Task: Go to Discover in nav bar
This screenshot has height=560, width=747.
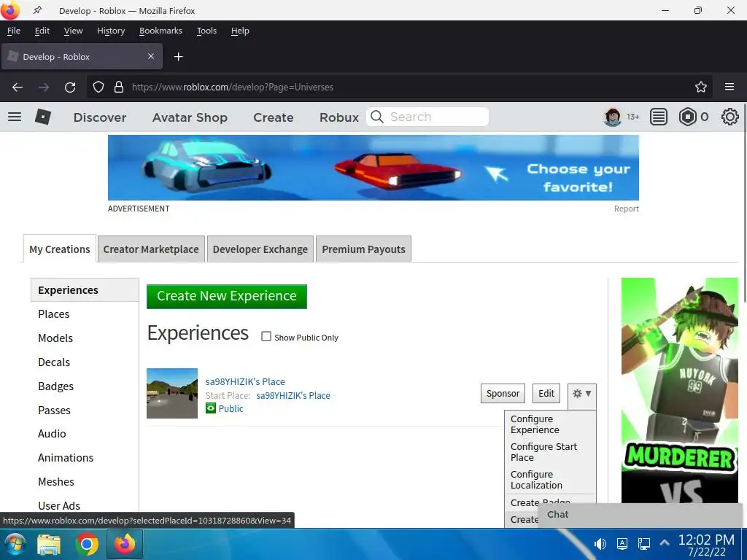Action: point(99,117)
